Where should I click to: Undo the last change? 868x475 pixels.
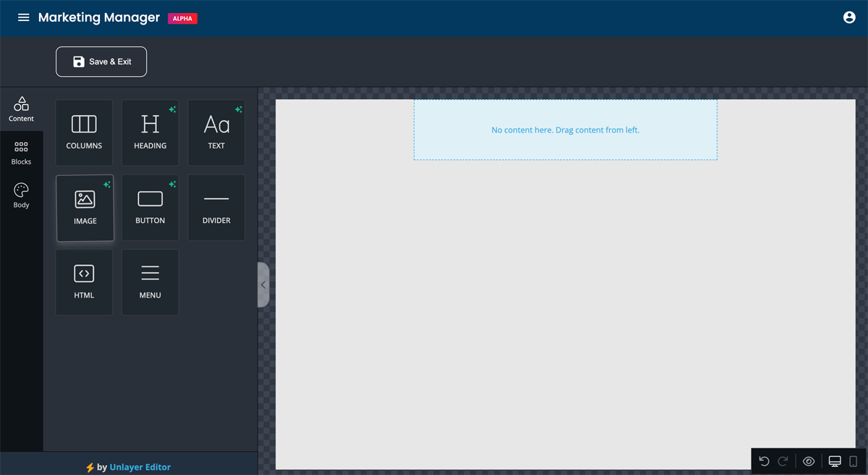764,461
